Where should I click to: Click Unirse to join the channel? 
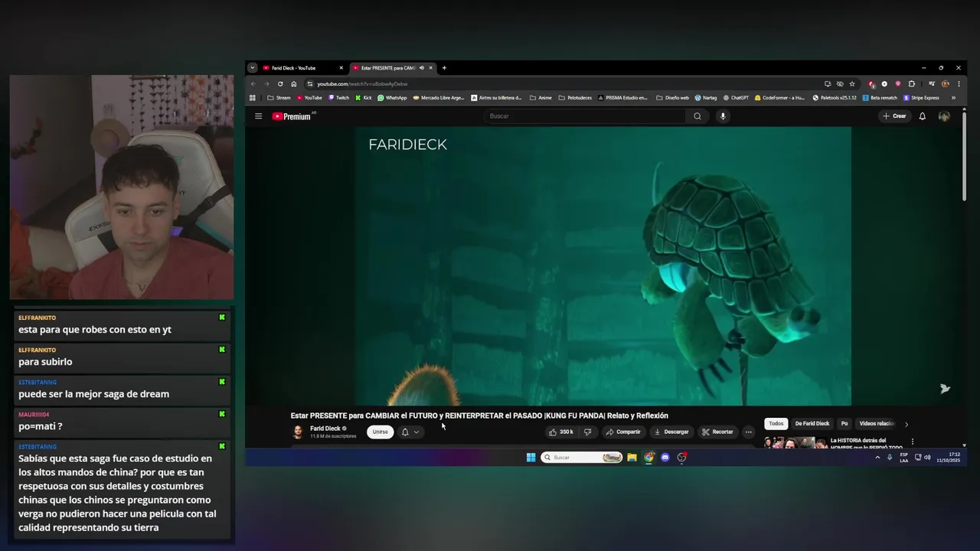[x=381, y=432]
